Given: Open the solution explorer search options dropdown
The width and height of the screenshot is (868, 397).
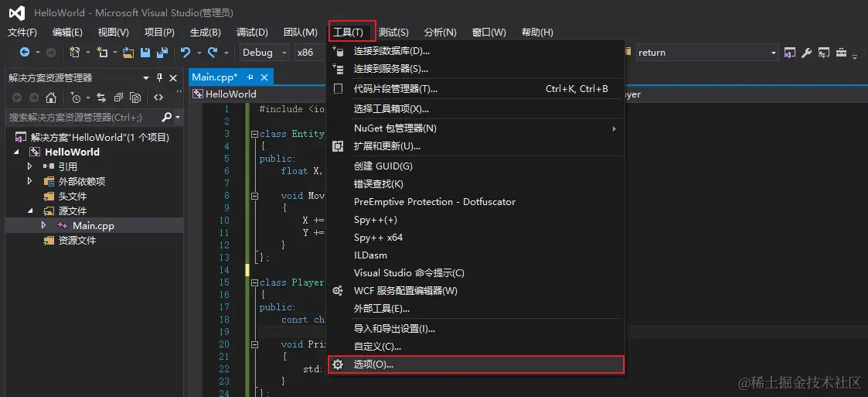Looking at the screenshot, I should 178,117.
